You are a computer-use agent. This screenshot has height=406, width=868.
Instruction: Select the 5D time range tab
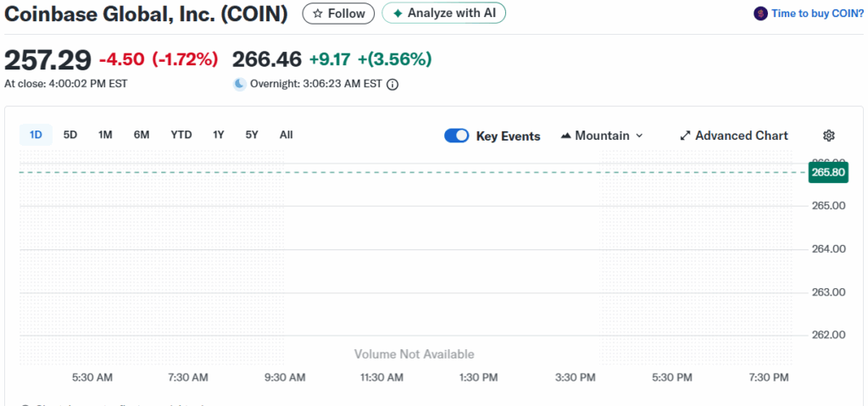pyautogui.click(x=70, y=135)
